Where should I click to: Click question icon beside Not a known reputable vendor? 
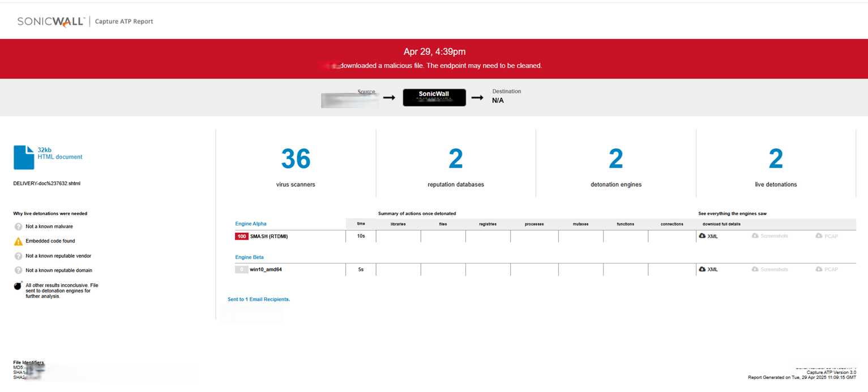pos(18,256)
